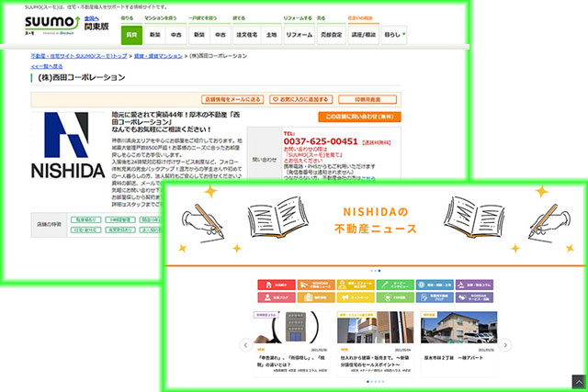Select the 売却査定 tab
This screenshot has height=392, width=588.
coord(331,35)
